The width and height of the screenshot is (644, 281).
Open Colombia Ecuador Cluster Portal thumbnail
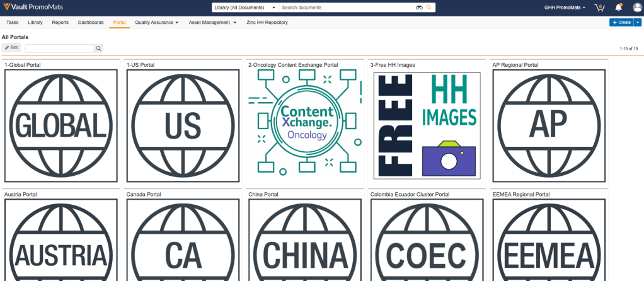click(x=427, y=240)
